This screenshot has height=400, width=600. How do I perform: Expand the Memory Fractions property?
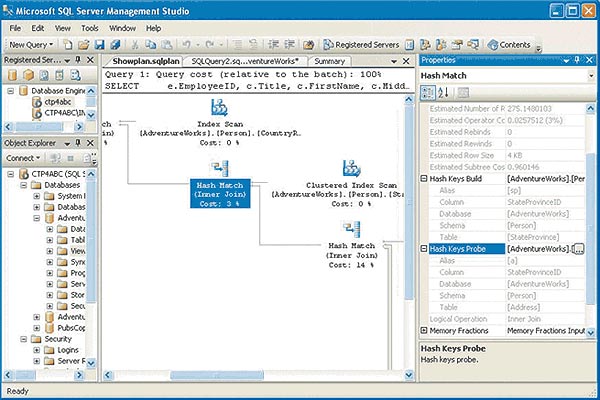coord(423,330)
